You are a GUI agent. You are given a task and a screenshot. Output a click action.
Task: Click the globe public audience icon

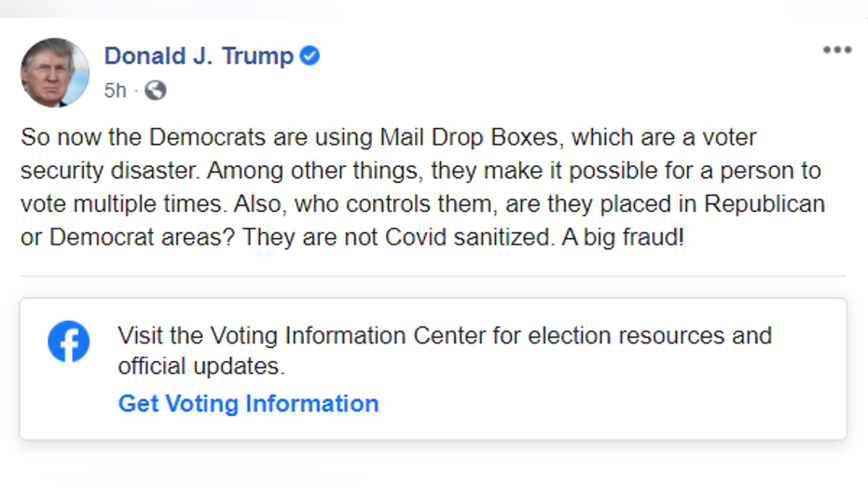pyautogui.click(x=156, y=90)
